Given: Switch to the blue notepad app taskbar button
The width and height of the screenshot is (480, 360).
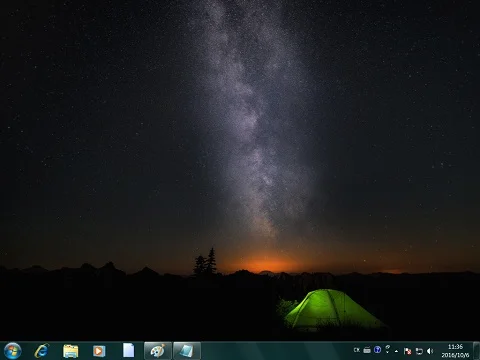Looking at the screenshot, I should (187, 351).
